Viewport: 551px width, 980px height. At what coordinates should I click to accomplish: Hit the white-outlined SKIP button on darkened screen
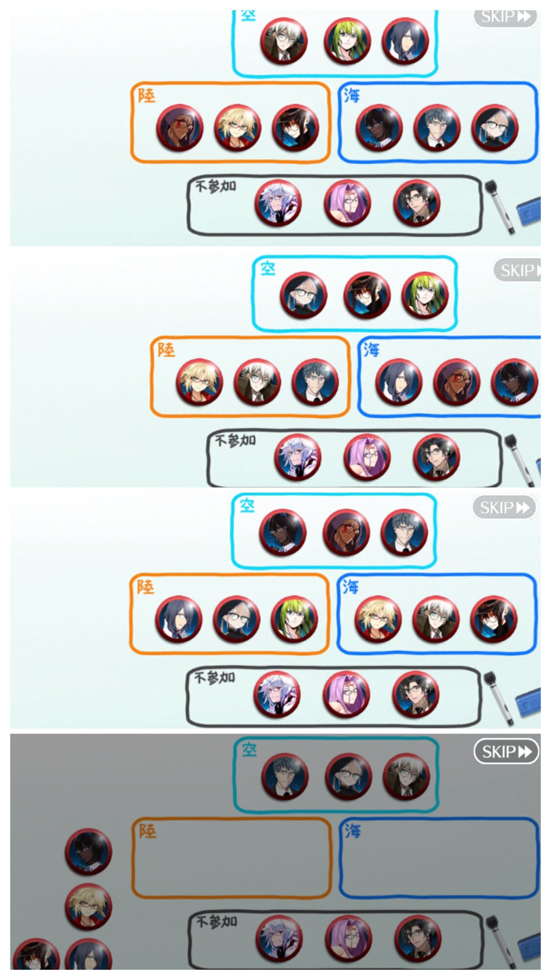pos(506,751)
